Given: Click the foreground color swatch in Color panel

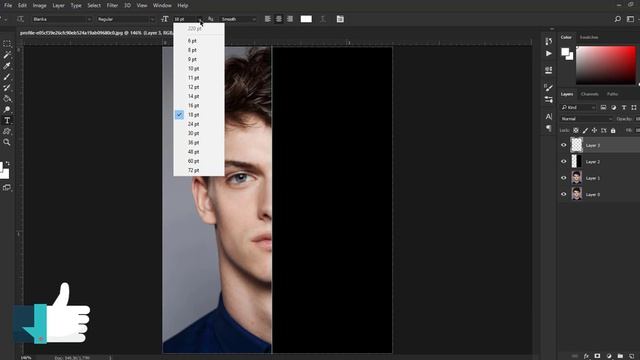Looking at the screenshot, I should click(565, 51).
